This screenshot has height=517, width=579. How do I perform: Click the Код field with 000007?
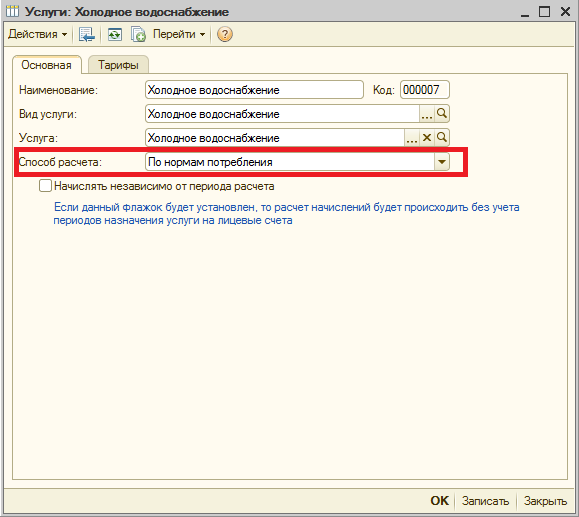[x=425, y=90]
